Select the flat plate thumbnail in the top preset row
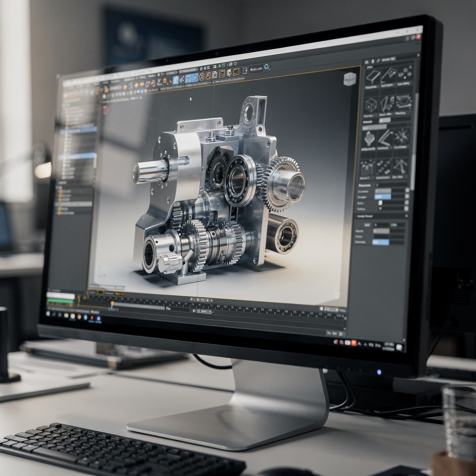 point(373,76)
